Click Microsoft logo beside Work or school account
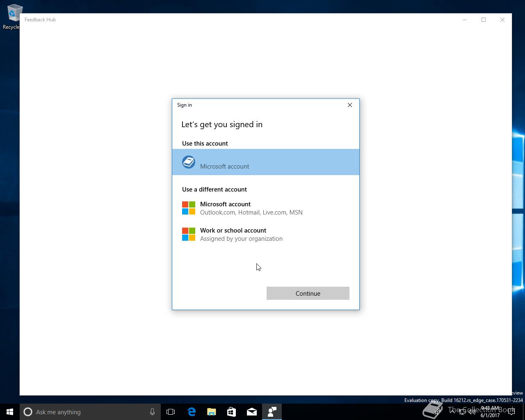The image size is (525, 420). tap(189, 234)
